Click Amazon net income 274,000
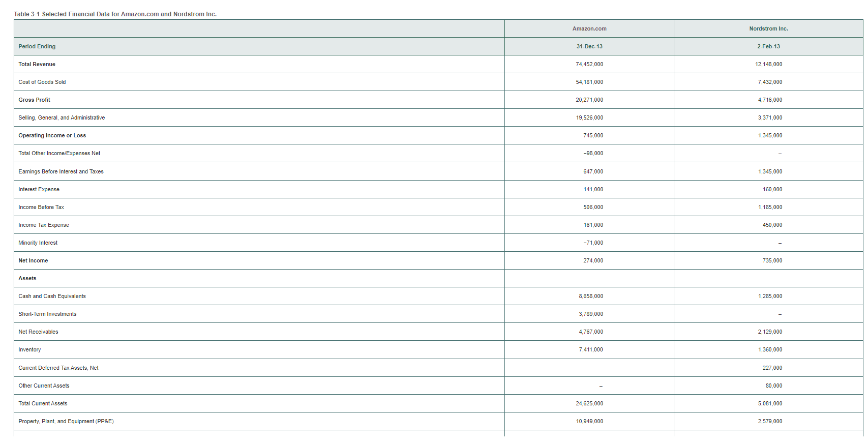Viewport: 868px width, 443px height. pos(593,260)
